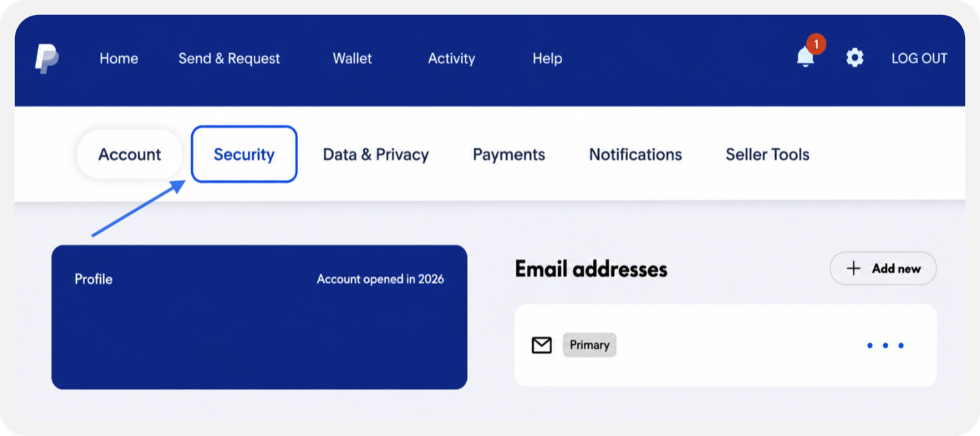
Task: Click the blue Profile card
Action: pos(259,317)
